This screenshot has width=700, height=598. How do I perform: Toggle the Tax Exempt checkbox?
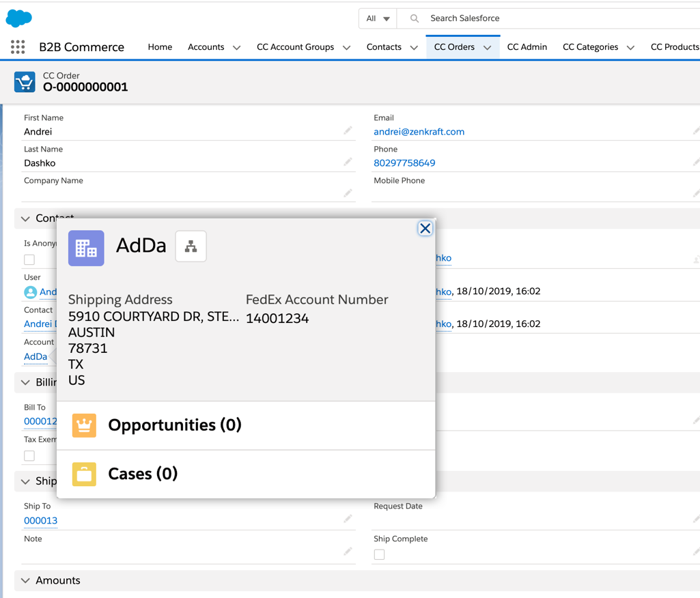29,455
